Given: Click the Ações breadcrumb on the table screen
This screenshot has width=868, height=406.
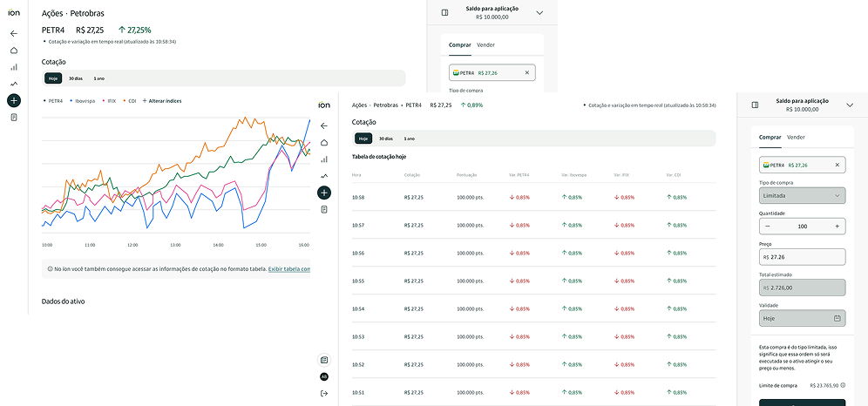Looking at the screenshot, I should click(359, 105).
